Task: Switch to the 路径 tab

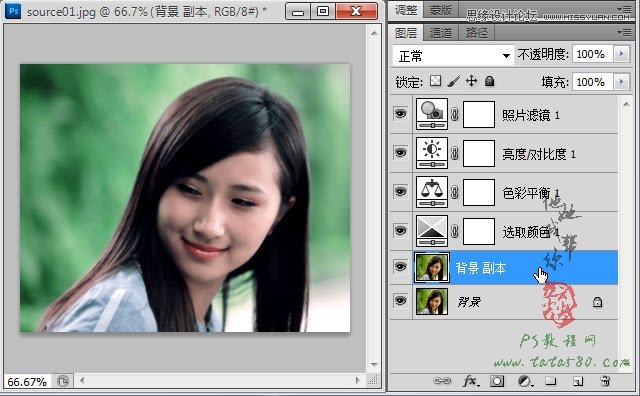Action: coord(477,33)
